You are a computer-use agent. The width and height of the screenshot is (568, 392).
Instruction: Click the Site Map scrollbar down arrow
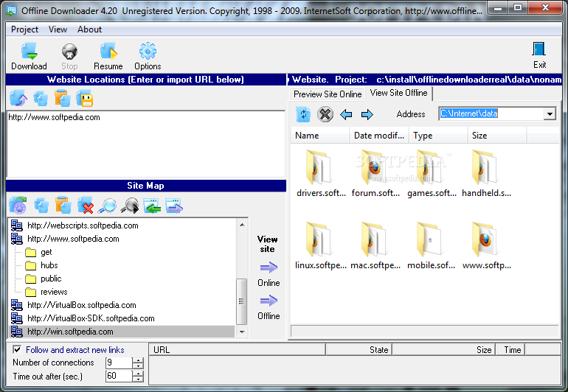click(x=242, y=332)
